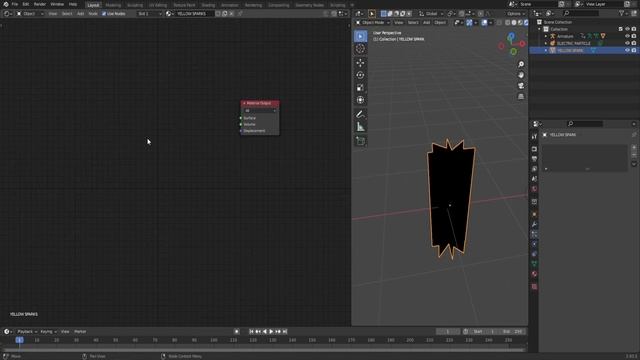Open the Particles properties tab
Screen dimensions: 640x360
(x=534, y=234)
